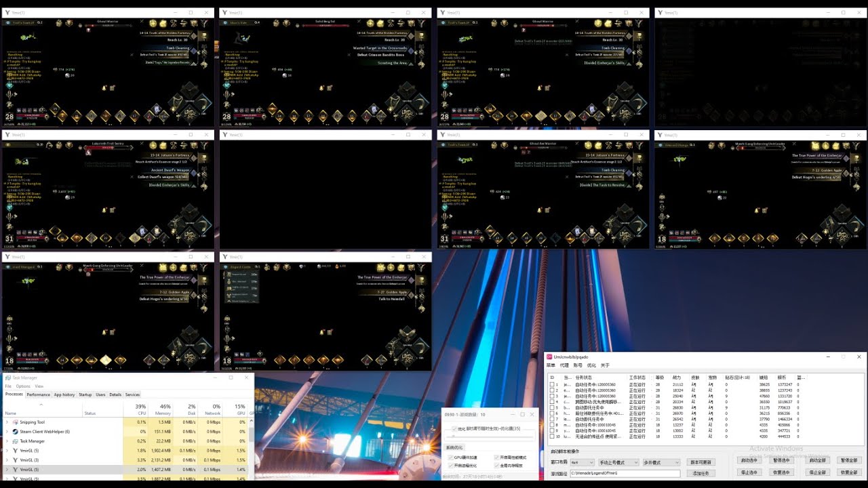The width and height of the screenshot is (868, 488).
Task: Open Y-shaped menu icon in Talk to Heimdall window
Action: pos(421,267)
